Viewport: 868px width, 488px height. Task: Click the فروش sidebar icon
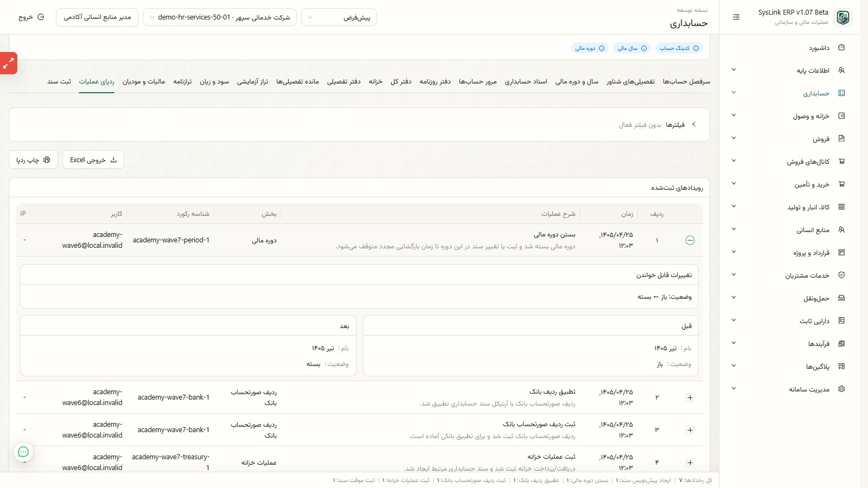click(x=841, y=139)
